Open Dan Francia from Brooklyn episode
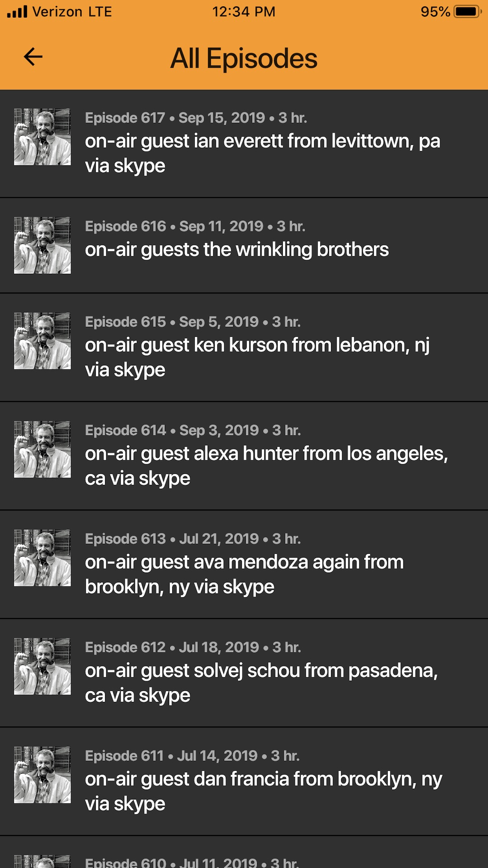This screenshot has width=488, height=868. point(263,791)
